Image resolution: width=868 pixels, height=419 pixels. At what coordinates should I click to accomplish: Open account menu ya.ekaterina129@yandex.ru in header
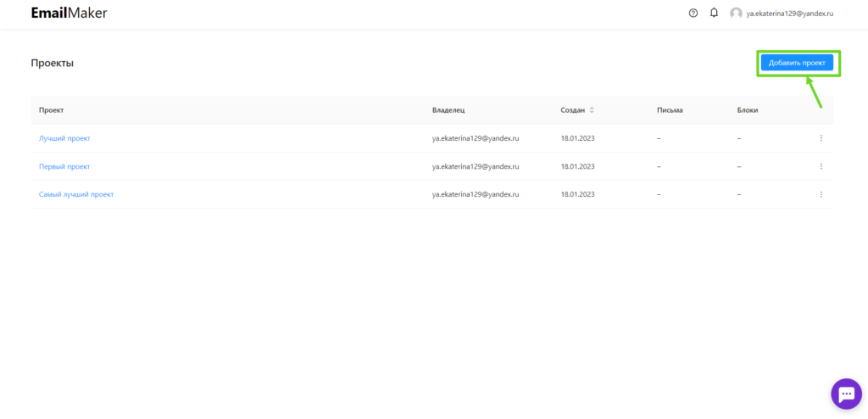789,14
